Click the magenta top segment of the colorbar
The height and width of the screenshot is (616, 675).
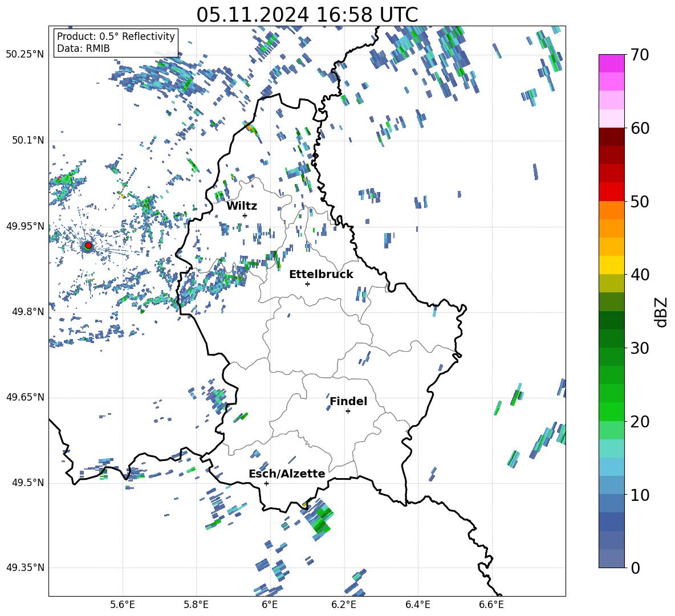pos(612,64)
